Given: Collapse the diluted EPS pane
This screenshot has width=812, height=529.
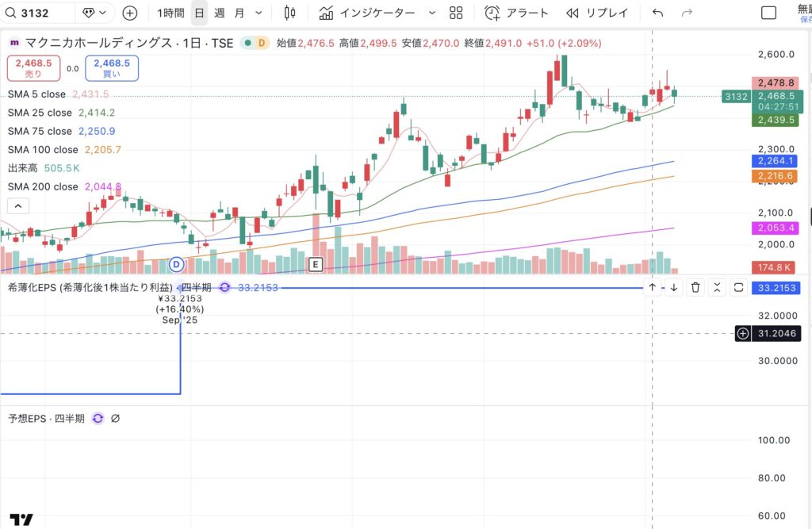Looking at the screenshot, I should point(717,287).
